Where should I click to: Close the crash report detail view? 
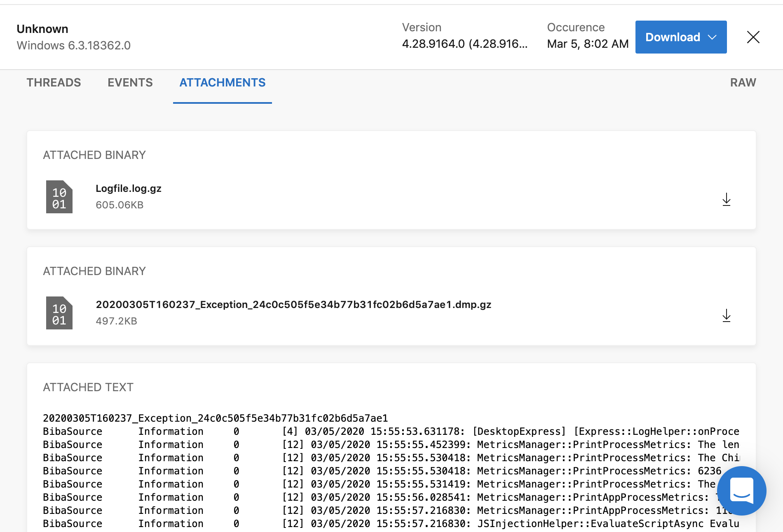pos(753,37)
